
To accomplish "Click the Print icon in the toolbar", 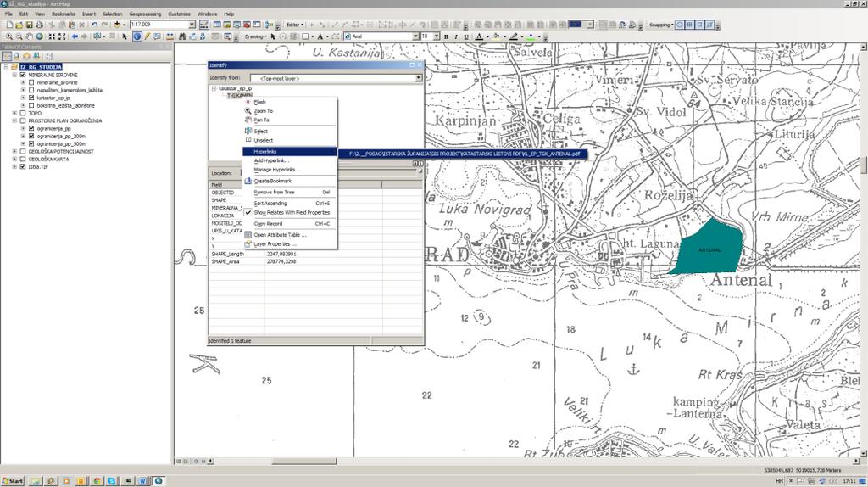I will pos(39,25).
